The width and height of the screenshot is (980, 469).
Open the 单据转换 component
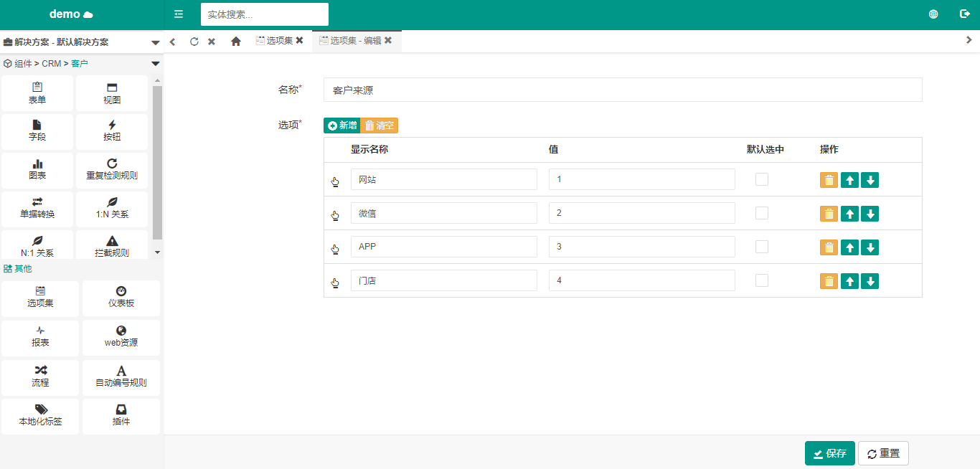point(37,209)
